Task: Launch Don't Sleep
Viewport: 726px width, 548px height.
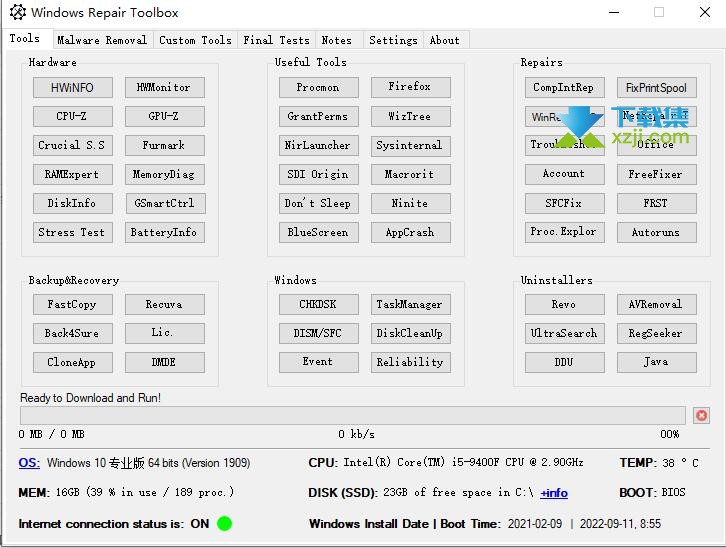Action: point(319,203)
